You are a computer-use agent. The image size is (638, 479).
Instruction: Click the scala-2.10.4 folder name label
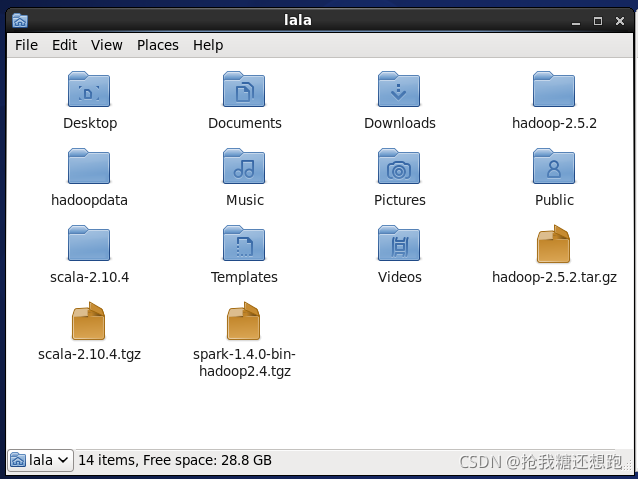(x=90, y=277)
